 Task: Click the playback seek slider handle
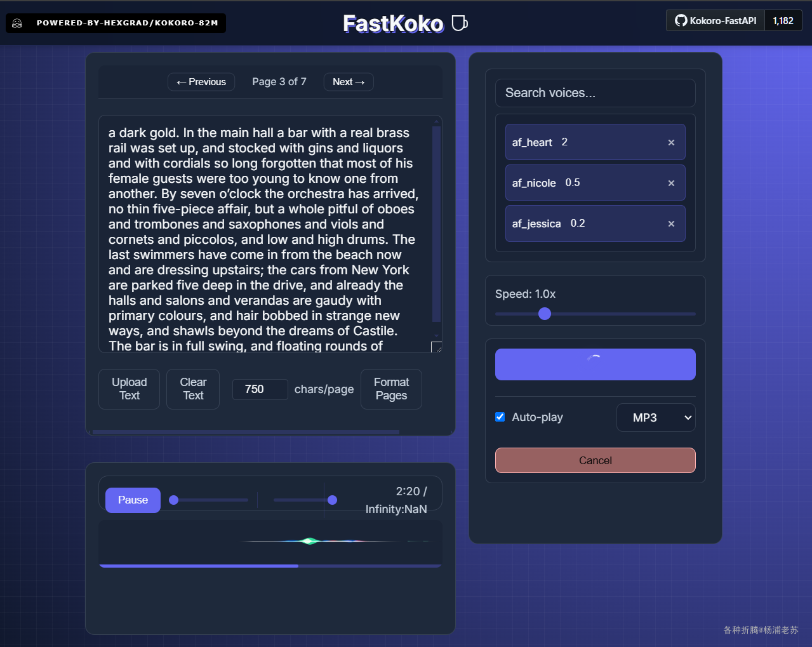(x=173, y=500)
